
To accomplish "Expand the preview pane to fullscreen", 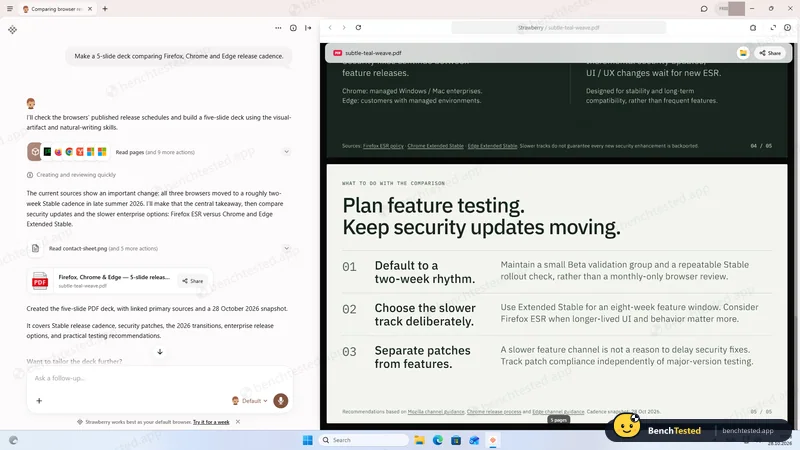I will pyautogui.click(x=773, y=28).
